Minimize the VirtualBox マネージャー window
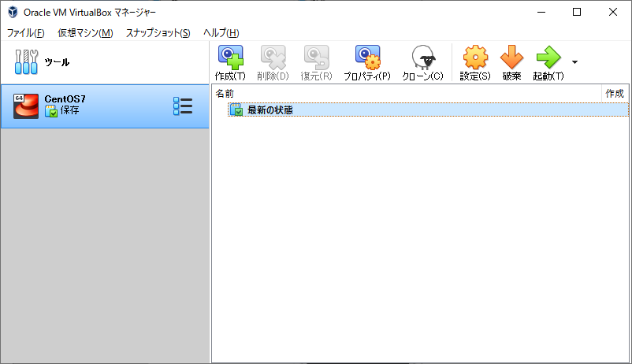Viewport: 632px width, 364px height. click(541, 12)
